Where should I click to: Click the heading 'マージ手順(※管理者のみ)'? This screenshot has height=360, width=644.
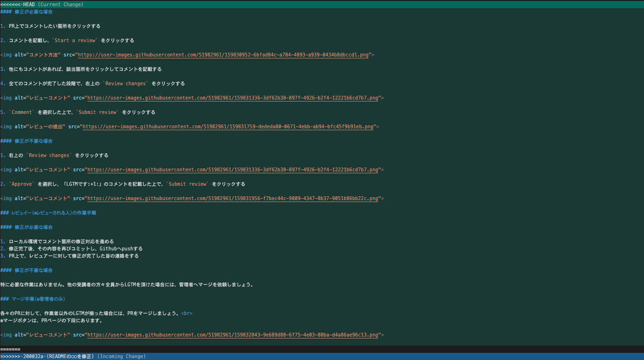point(33,299)
